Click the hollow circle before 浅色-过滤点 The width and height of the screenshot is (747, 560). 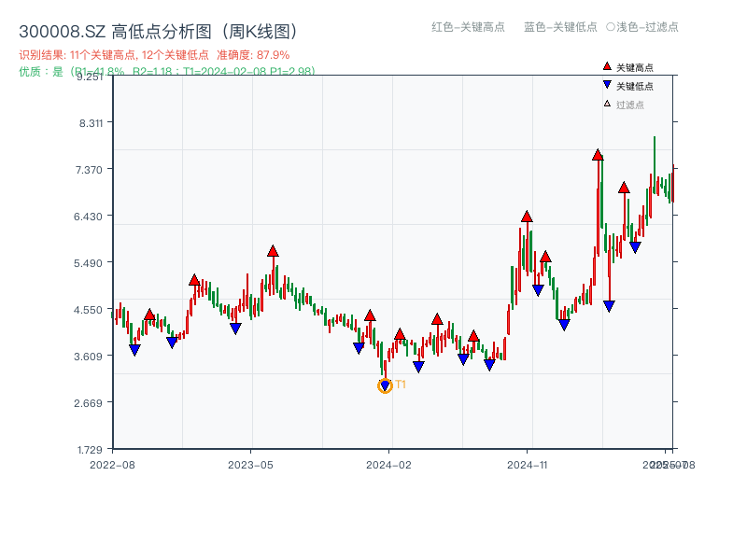[x=611, y=27]
